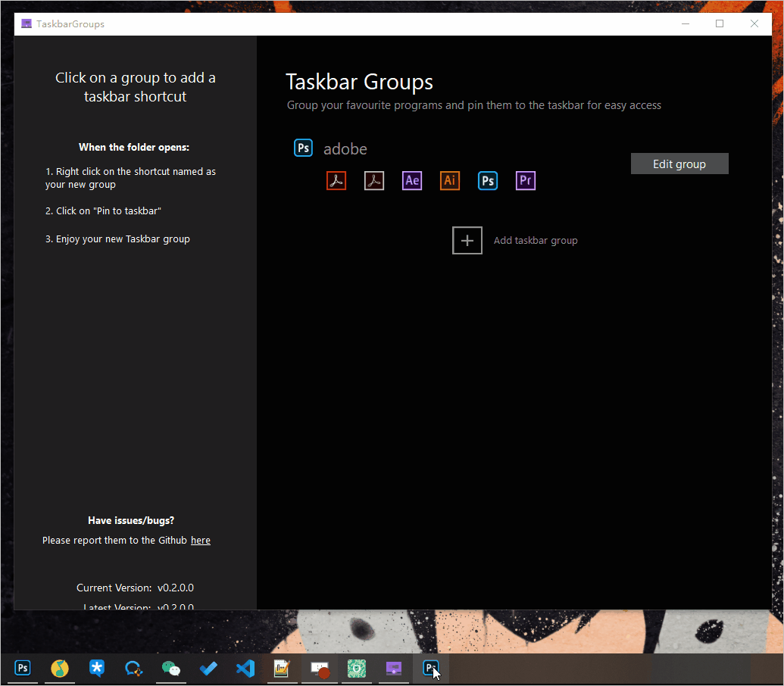Click the blue checkmark app on the taskbar
Screen dimensions: 784x686
[x=208, y=669]
